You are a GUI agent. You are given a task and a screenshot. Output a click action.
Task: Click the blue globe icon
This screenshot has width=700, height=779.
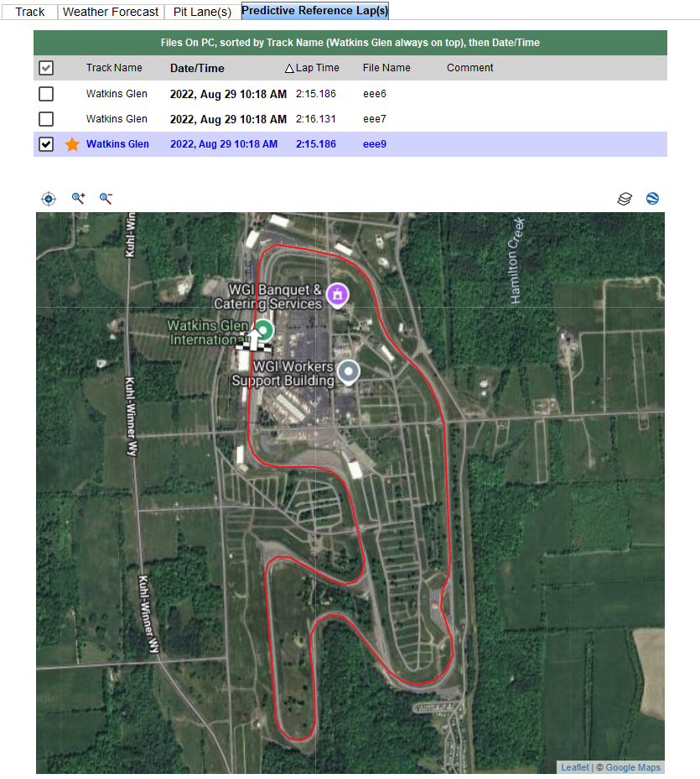pyautogui.click(x=652, y=199)
